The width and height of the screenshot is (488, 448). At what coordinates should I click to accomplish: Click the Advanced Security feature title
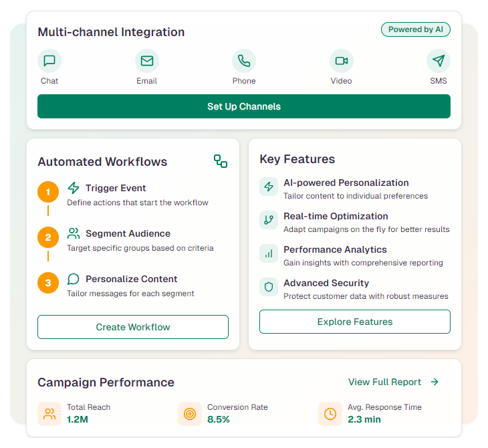pos(326,283)
